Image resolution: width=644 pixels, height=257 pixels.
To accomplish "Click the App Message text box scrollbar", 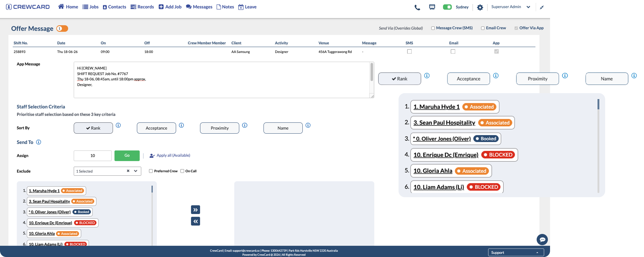I will click(x=371, y=72).
